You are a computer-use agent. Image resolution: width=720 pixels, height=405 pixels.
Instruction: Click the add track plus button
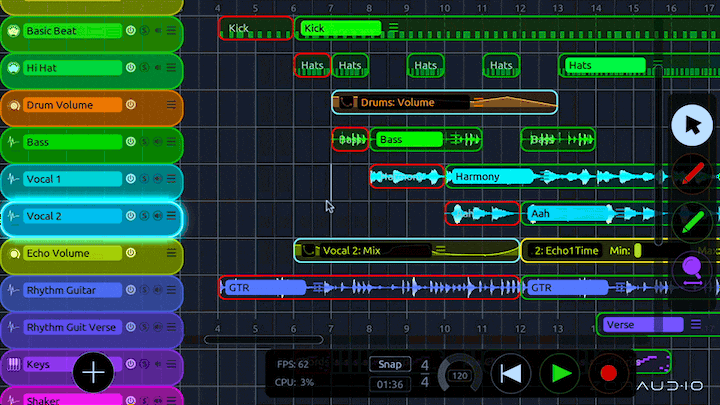click(94, 374)
